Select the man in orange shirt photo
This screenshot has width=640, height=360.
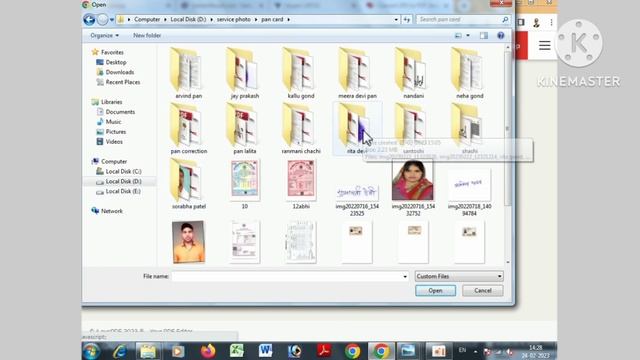click(x=188, y=242)
